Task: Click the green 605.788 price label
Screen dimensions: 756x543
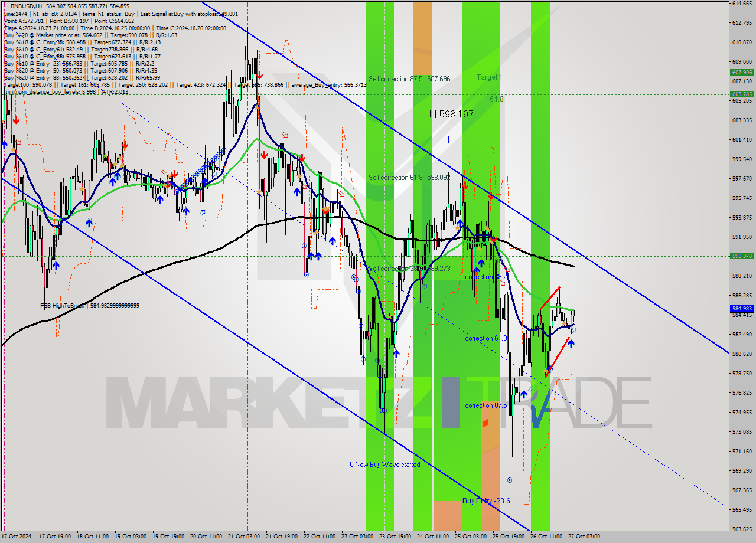Action: coord(742,94)
